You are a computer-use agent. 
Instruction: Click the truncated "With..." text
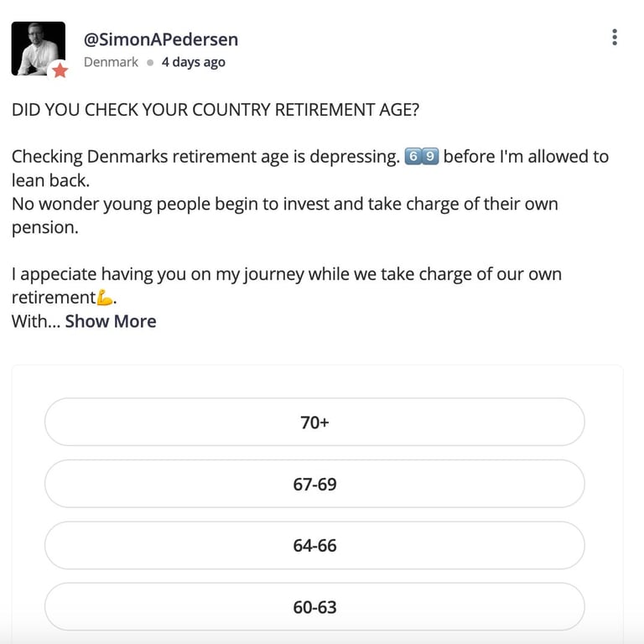point(35,321)
